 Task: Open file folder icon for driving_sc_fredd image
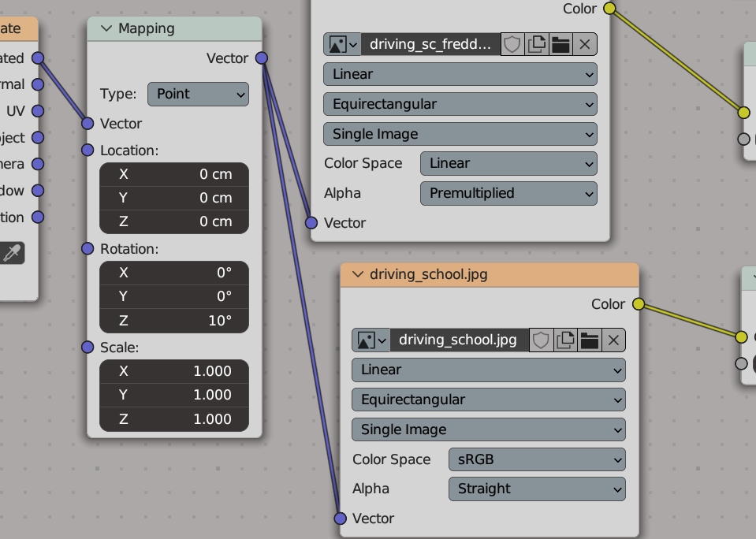click(560, 44)
